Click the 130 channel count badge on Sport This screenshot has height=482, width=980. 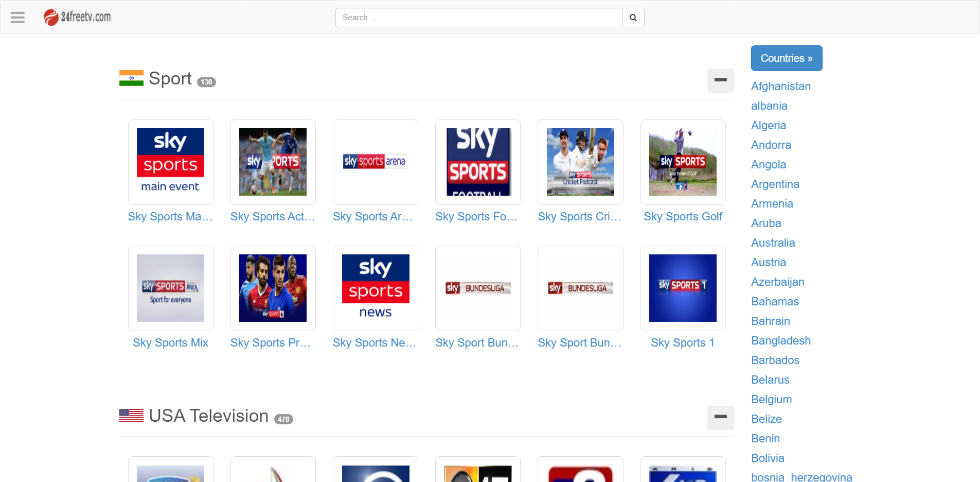coord(206,81)
